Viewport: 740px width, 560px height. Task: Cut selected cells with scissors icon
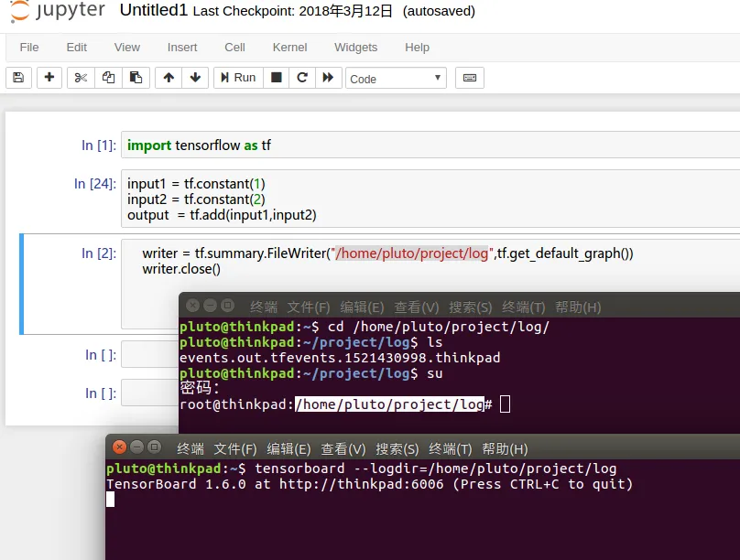(x=81, y=78)
